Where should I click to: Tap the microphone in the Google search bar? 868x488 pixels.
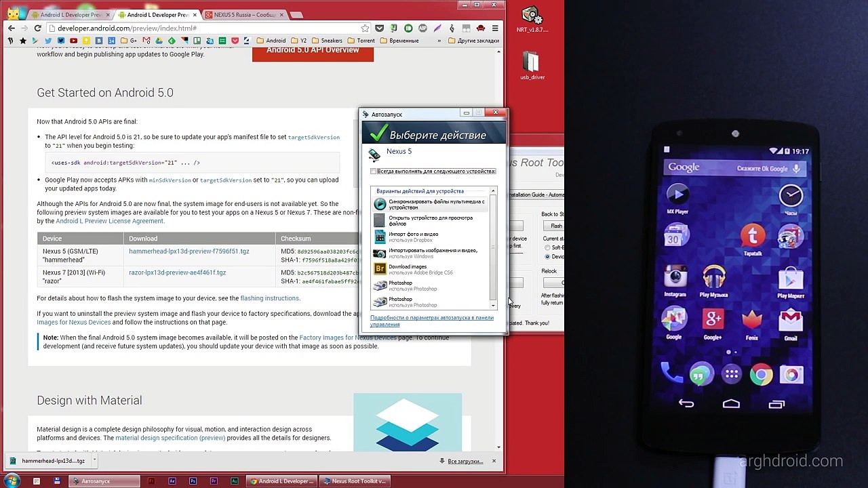(x=796, y=168)
